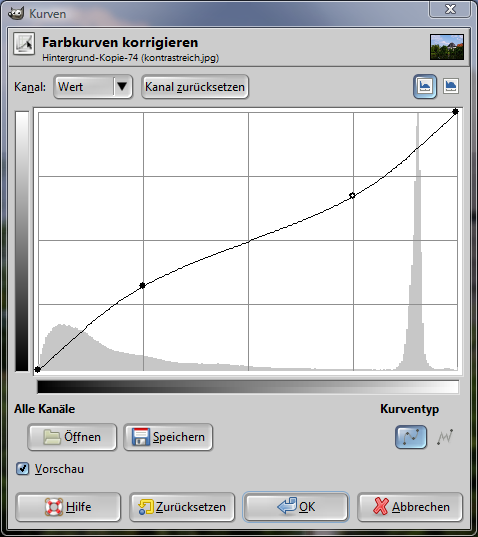
Task: Save curve settings with Speichern
Action: point(168,437)
